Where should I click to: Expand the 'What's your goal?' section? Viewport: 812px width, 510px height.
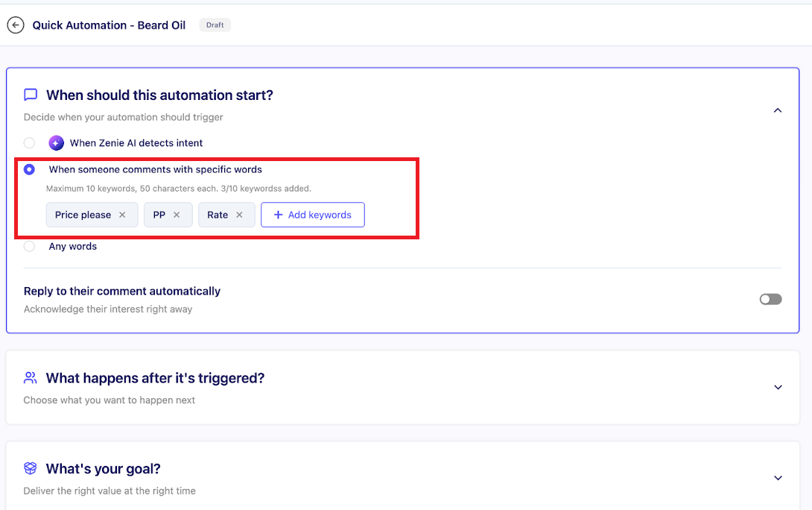coord(777,478)
